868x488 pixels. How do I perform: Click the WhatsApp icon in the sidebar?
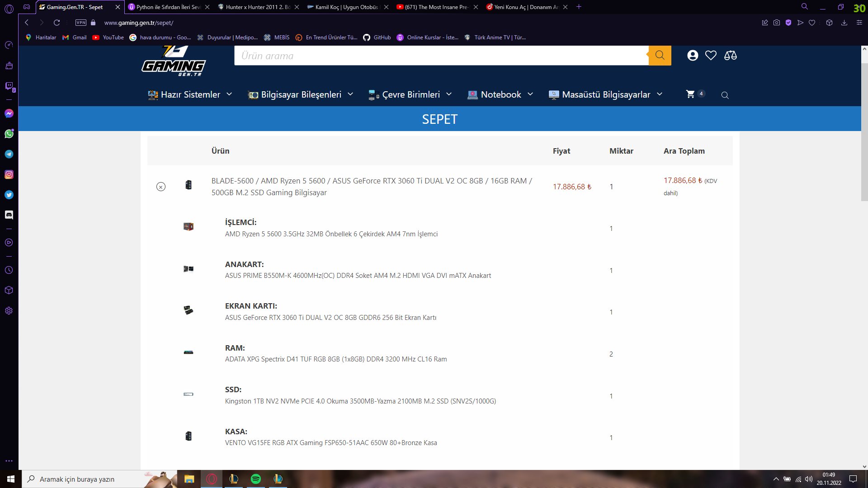[9, 134]
